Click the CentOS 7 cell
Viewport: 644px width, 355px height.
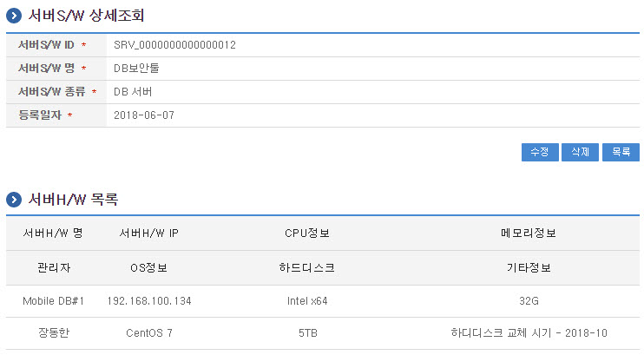tap(148, 332)
